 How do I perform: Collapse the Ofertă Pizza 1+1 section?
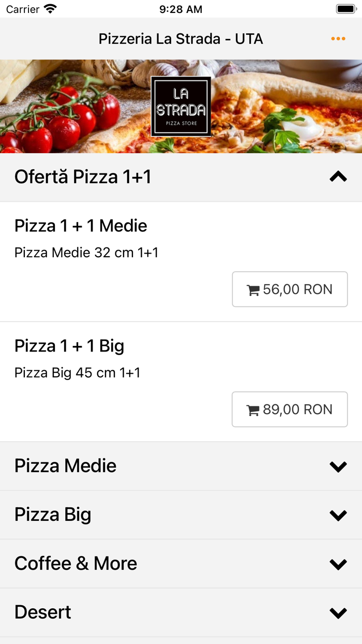338,177
